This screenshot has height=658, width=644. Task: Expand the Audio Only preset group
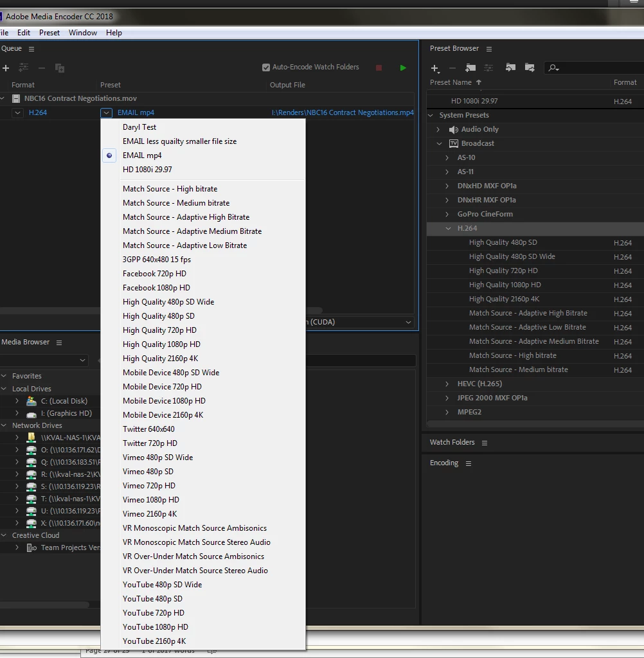[438, 129]
